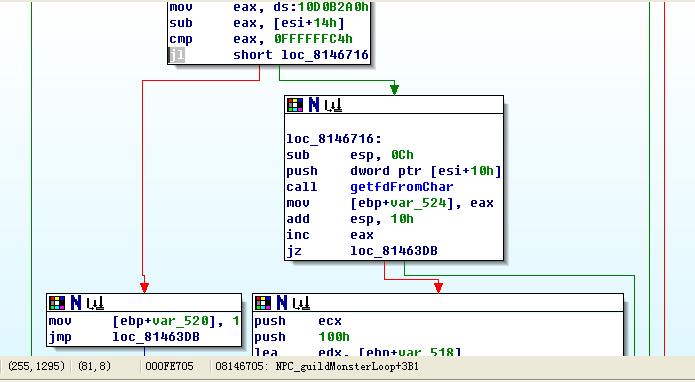This screenshot has width=695, height=382.
Task: Follow the getfdFromChar function name
Action: (402, 187)
